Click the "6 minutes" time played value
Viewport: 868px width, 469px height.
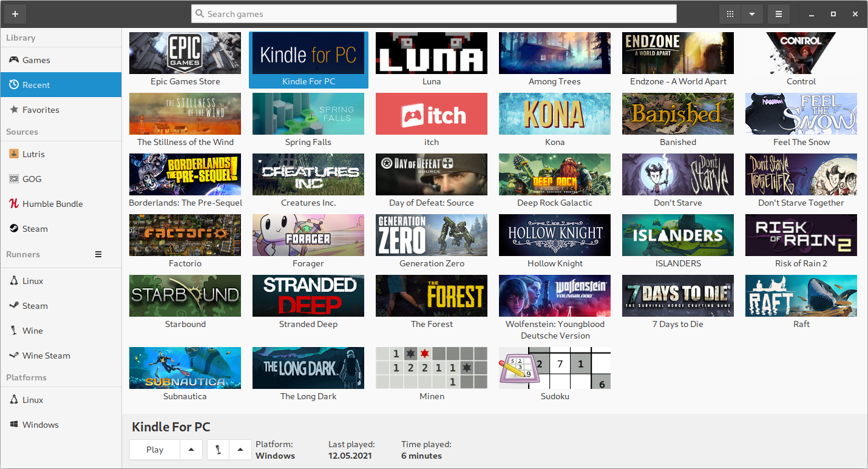pos(421,456)
